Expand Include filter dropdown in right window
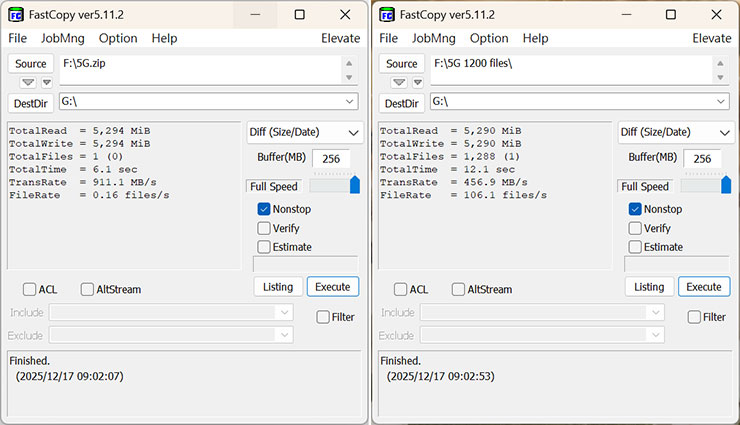The width and height of the screenshot is (740, 425). (655, 312)
